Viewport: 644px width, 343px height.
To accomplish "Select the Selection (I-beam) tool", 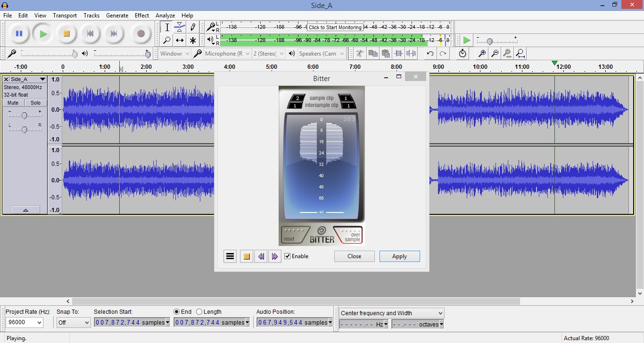I will coord(167,27).
